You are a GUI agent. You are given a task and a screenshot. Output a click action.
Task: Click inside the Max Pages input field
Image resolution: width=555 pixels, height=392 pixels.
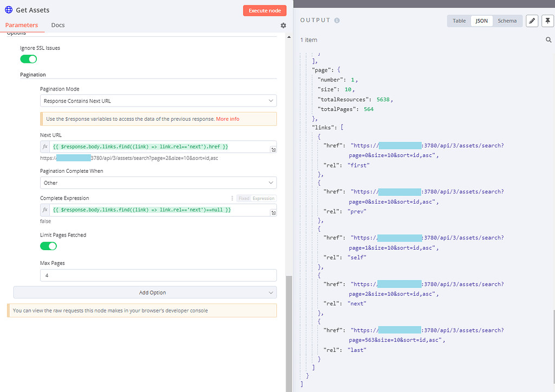click(158, 275)
